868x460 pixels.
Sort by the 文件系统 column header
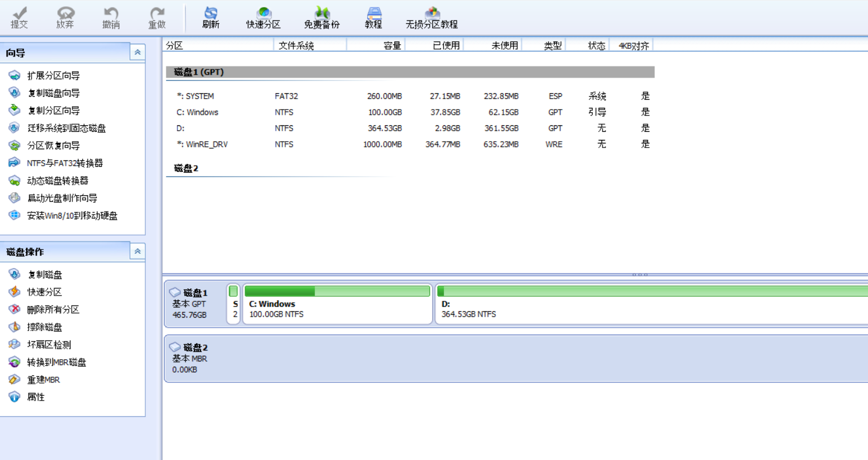click(296, 45)
